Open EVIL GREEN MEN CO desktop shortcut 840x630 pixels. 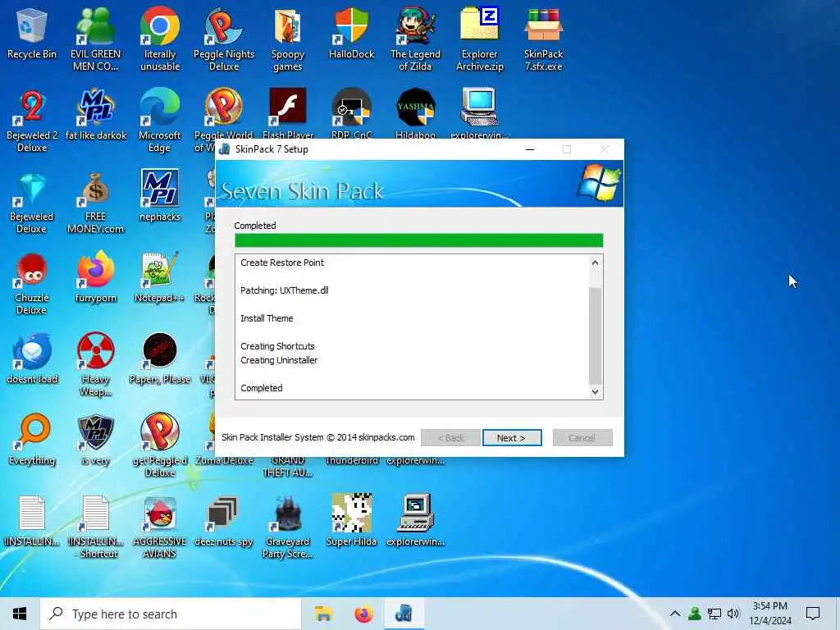pos(95,40)
